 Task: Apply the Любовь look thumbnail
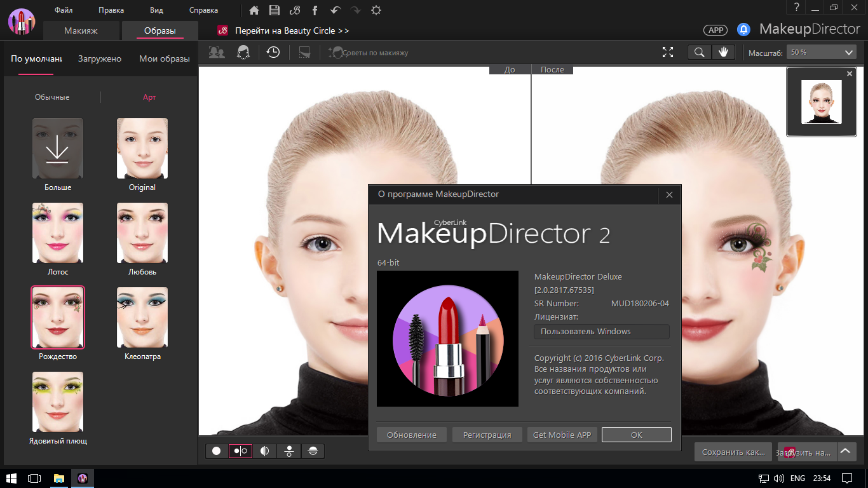[x=142, y=233]
